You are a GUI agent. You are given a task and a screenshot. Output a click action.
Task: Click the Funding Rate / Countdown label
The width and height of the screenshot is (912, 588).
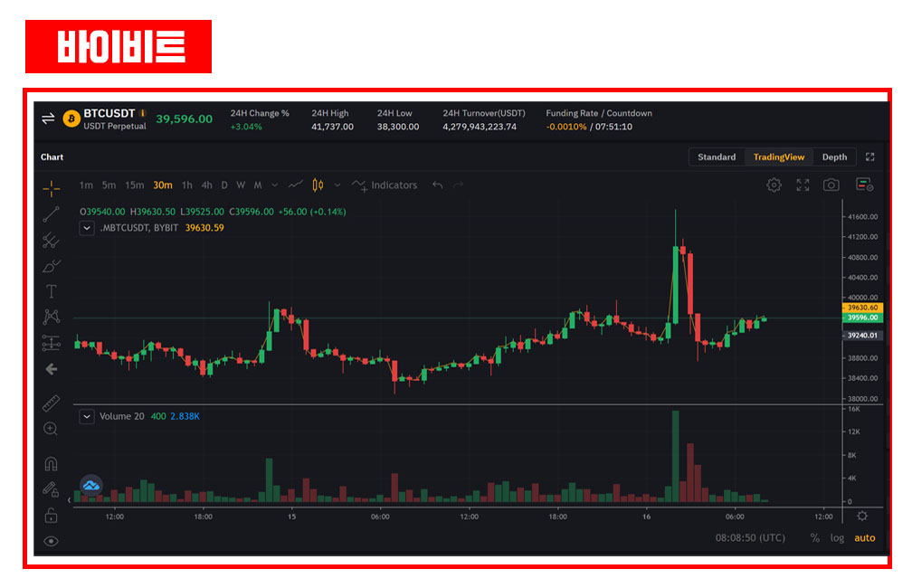pos(599,113)
